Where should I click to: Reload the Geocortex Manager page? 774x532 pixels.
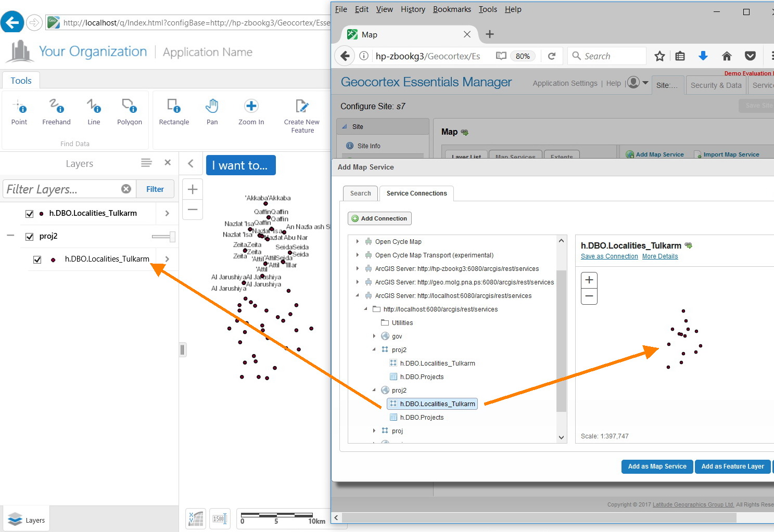[x=552, y=56]
